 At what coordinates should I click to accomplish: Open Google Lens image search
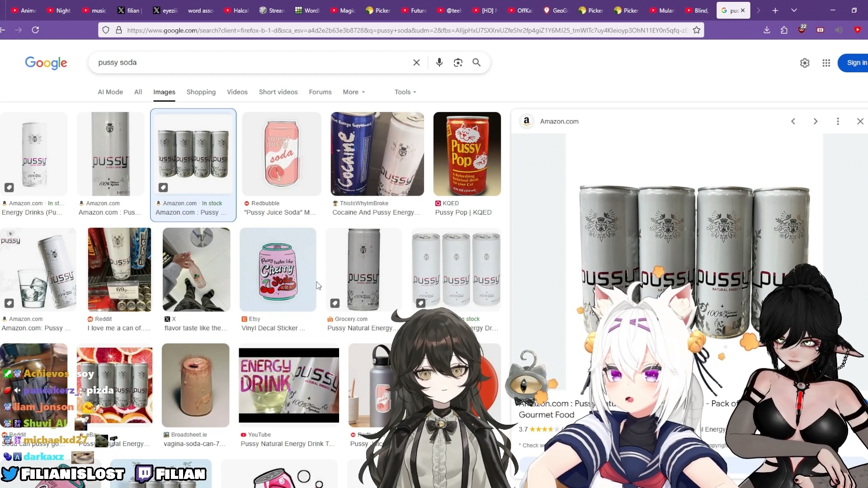point(458,62)
